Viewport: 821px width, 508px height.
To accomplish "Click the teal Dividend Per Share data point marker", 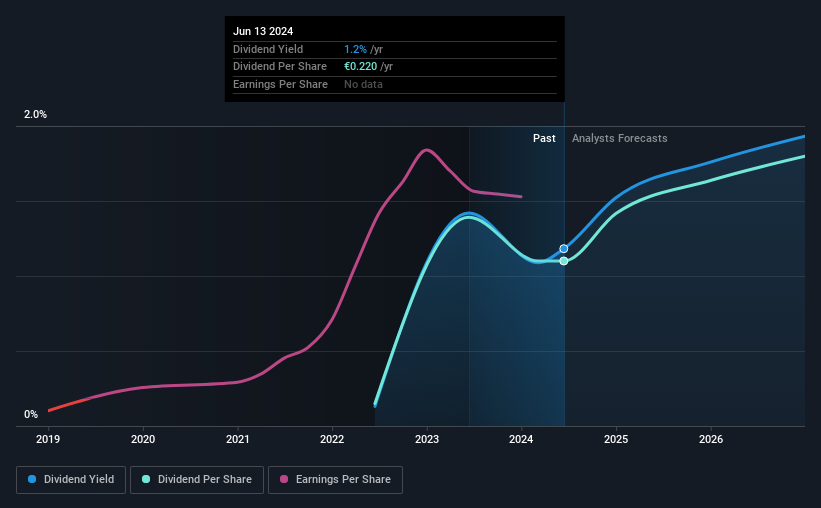I will click(564, 261).
